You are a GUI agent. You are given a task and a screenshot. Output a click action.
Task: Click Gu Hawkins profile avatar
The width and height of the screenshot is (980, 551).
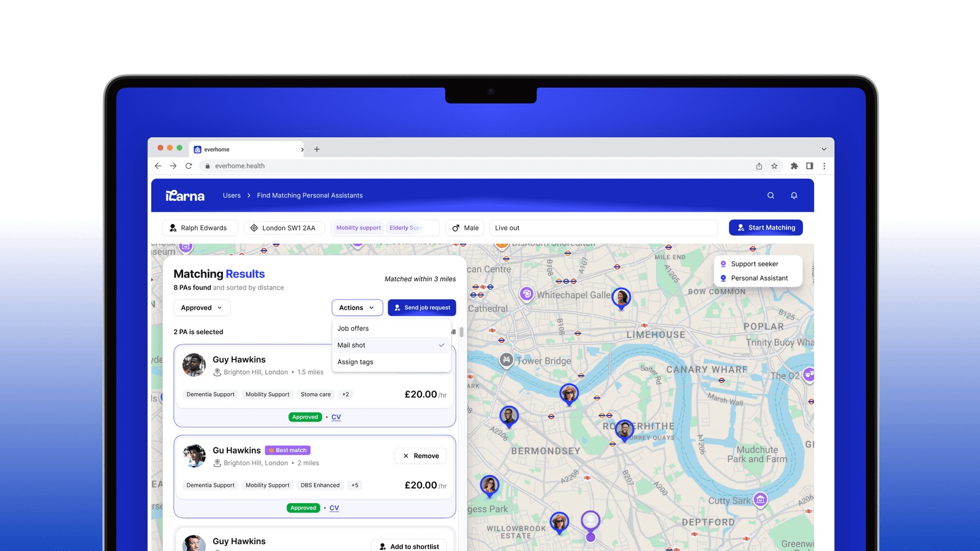[194, 455]
